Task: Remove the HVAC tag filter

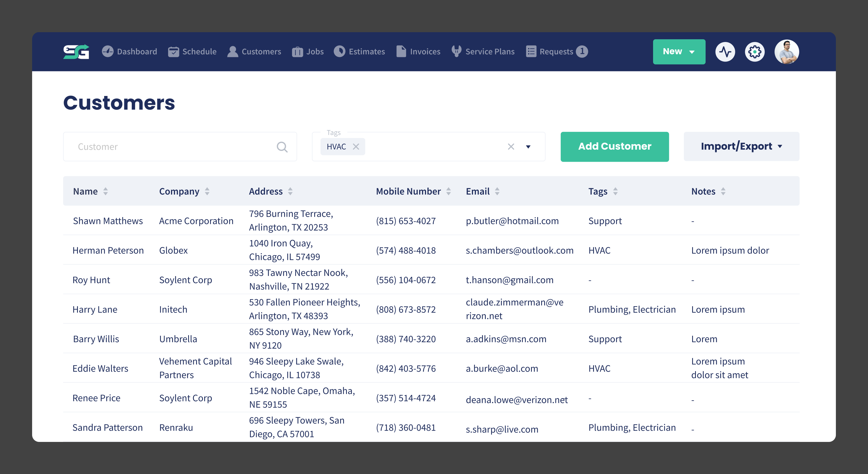Action: click(357, 147)
